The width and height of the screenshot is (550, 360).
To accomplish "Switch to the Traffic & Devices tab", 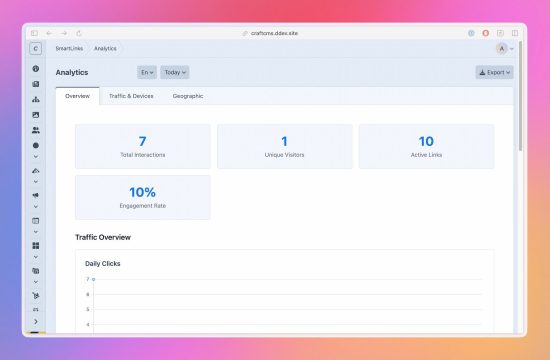I will pos(131,96).
